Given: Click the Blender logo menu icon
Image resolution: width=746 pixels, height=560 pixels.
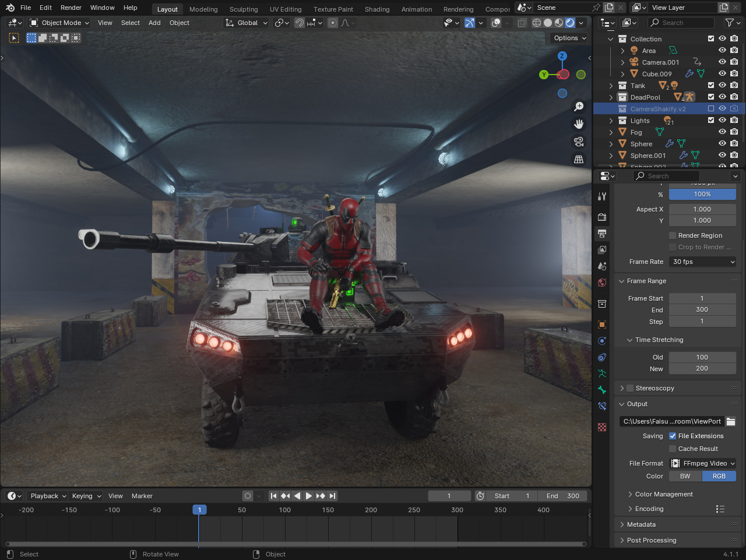Looking at the screenshot, I should (10, 8).
